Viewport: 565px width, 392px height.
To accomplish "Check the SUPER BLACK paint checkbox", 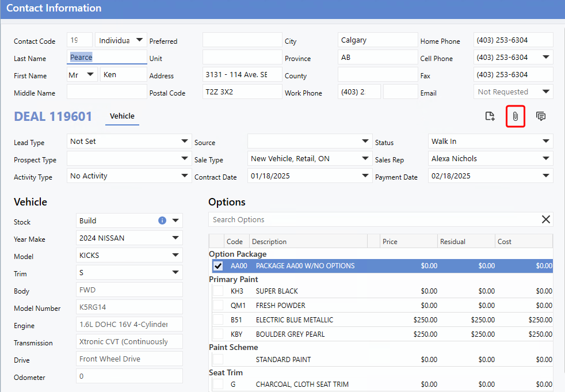I will (x=218, y=291).
